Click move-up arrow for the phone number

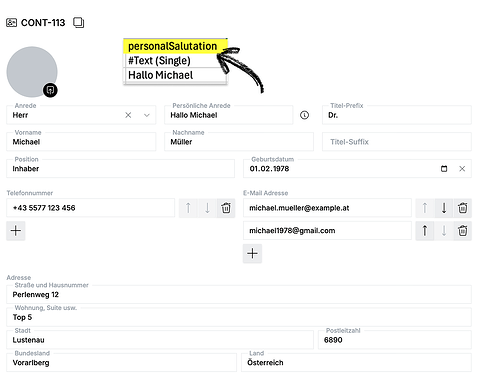pos(188,208)
